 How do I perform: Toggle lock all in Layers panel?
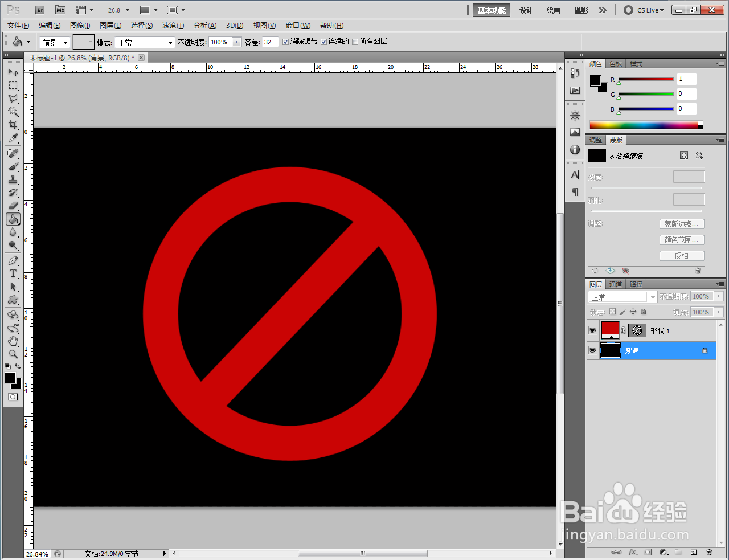click(643, 312)
